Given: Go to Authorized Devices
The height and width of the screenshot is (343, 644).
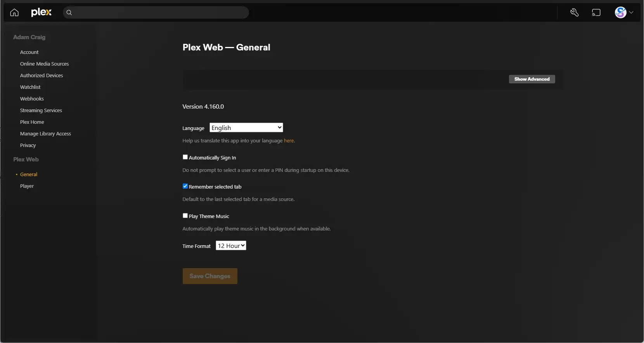Looking at the screenshot, I should coord(42,75).
